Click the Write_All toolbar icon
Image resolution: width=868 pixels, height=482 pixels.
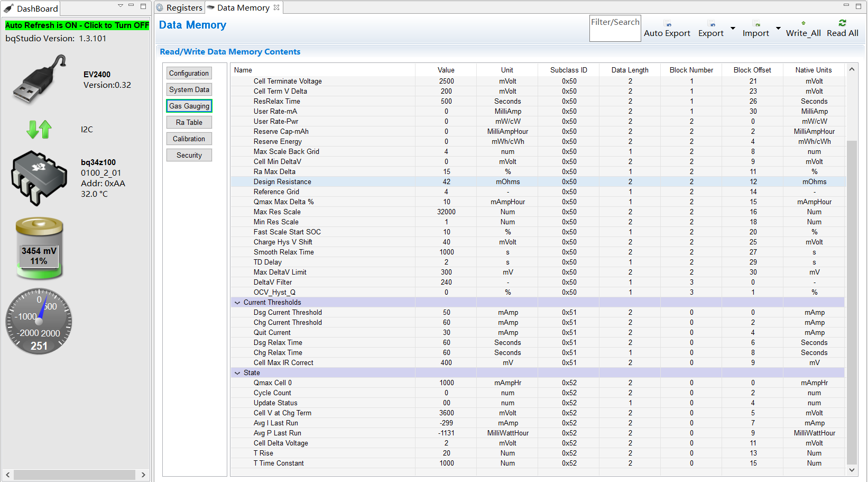[804, 23]
